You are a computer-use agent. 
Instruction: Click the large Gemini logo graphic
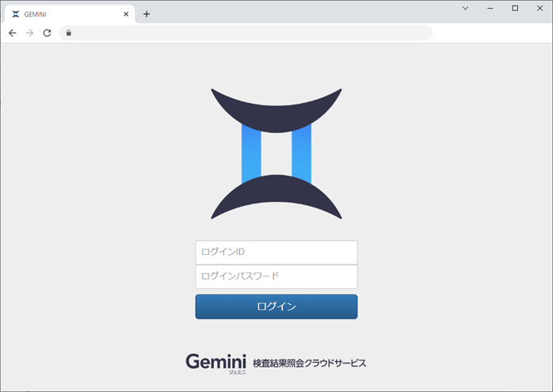coord(276,154)
